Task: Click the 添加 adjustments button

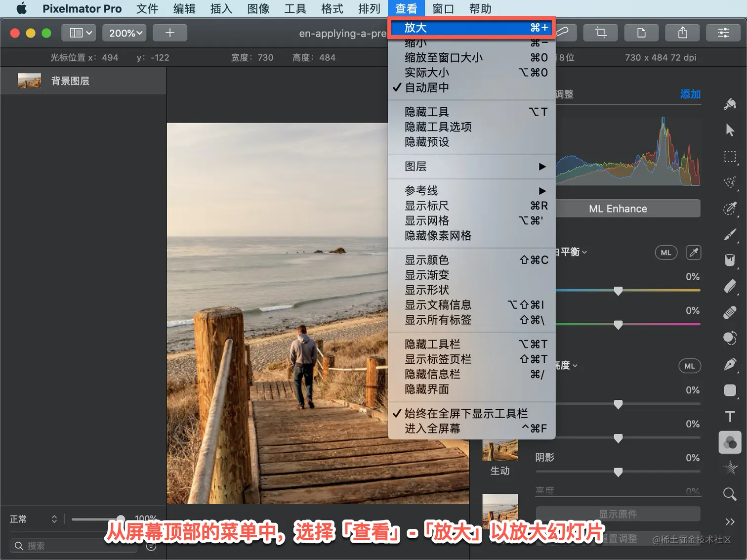Action: click(690, 94)
